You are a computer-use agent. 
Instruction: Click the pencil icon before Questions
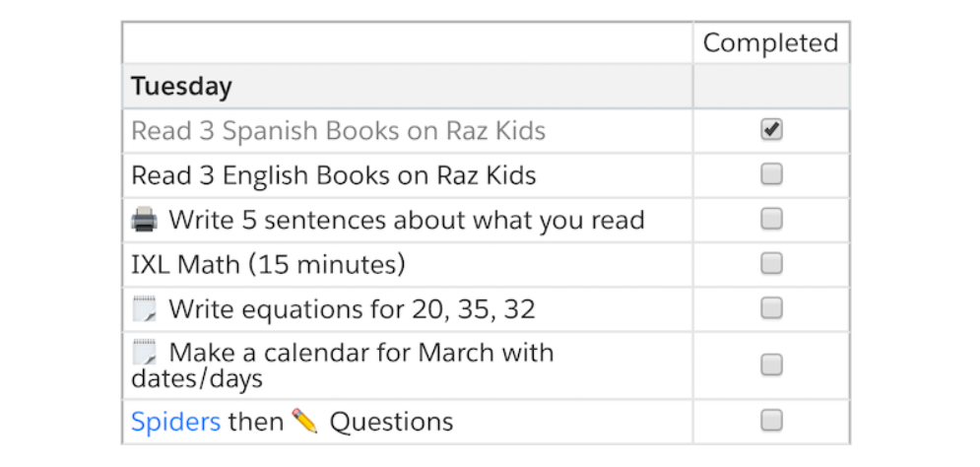pos(305,421)
